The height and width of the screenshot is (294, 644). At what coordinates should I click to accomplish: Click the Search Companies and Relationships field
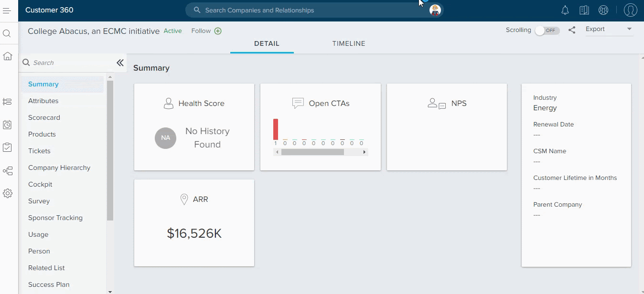click(x=306, y=10)
